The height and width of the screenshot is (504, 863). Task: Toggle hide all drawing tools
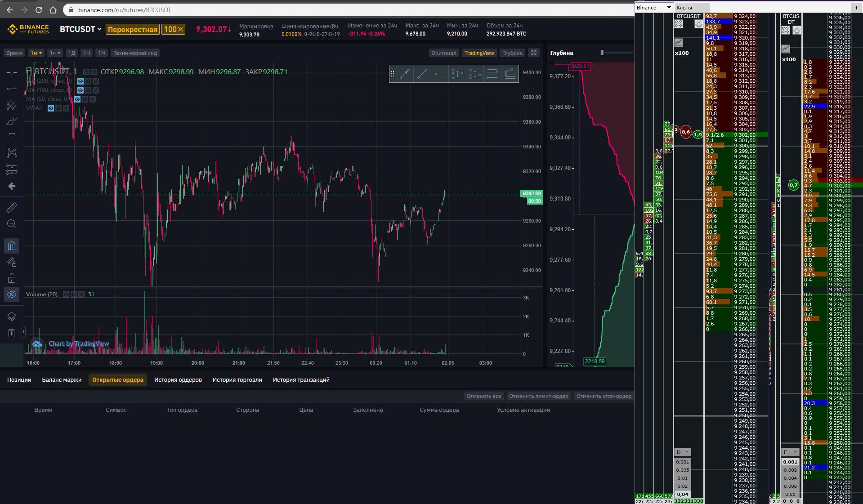tap(12, 295)
